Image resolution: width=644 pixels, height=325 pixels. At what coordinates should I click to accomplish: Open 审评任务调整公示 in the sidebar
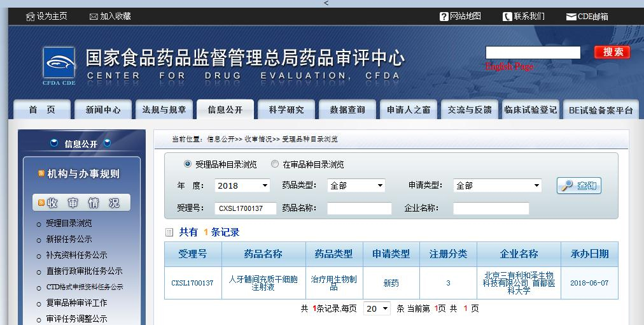coord(76,319)
